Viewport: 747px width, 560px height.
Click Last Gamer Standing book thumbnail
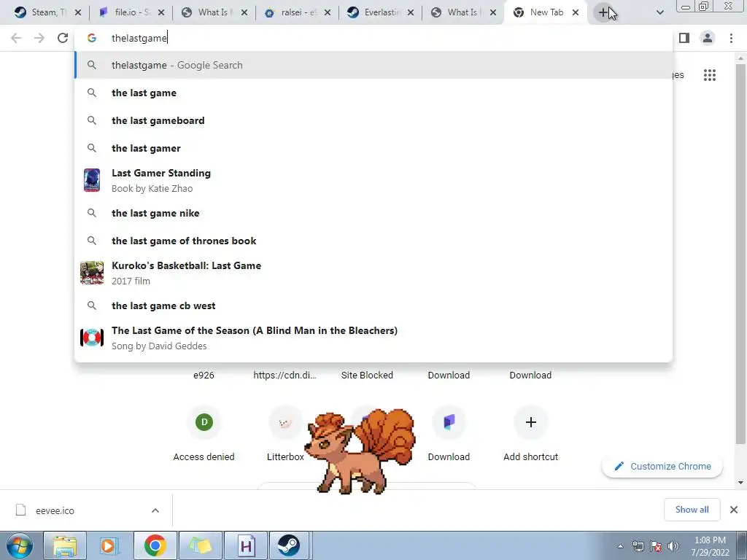92,180
